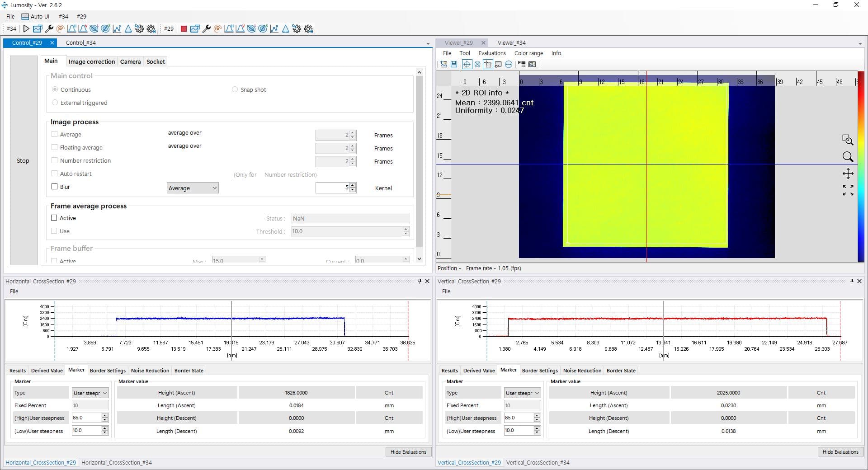Click the #34 gear with export arrow icon
The image size is (868, 470).
151,28
